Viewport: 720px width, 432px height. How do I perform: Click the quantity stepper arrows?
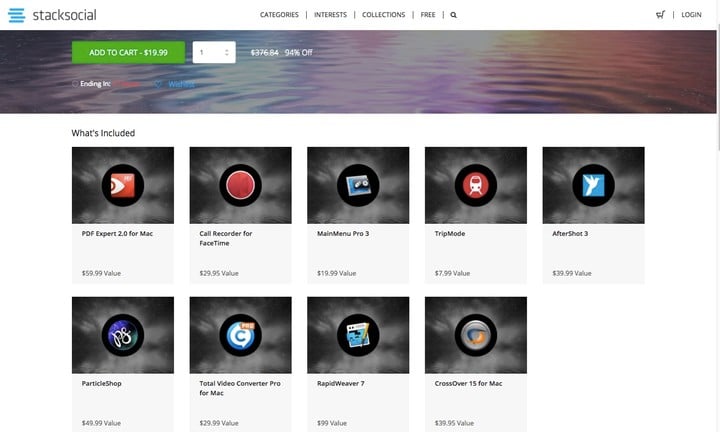pyautogui.click(x=227, y=52)
